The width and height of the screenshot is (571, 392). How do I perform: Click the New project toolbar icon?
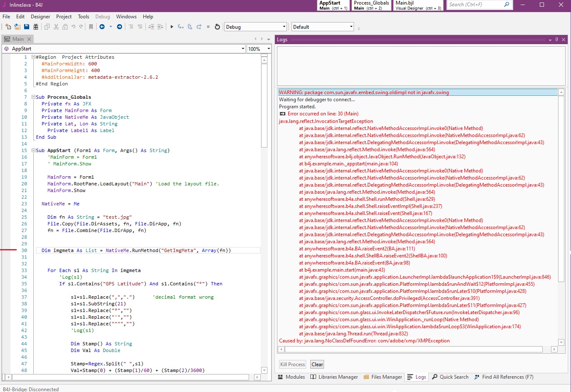pyautogui.click(x=8, y=27)
